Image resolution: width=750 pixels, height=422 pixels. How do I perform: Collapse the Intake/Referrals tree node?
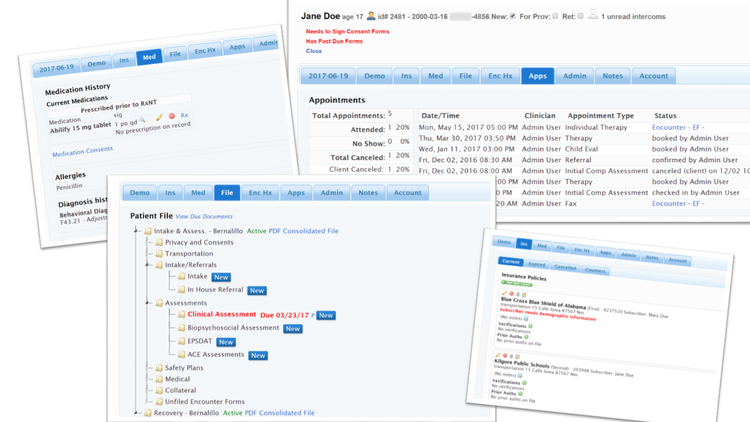coord(147,265)
